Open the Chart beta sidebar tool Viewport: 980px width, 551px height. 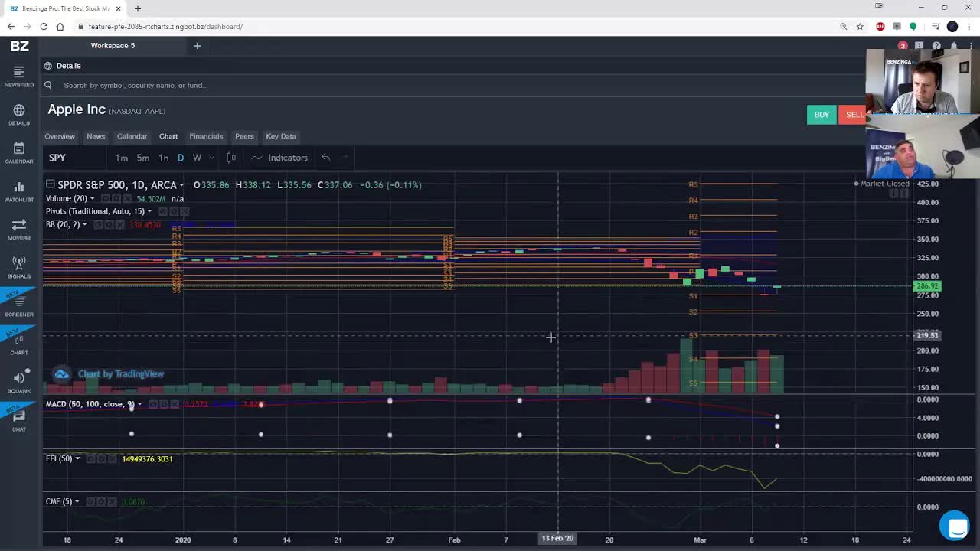[x=19, y=344]
